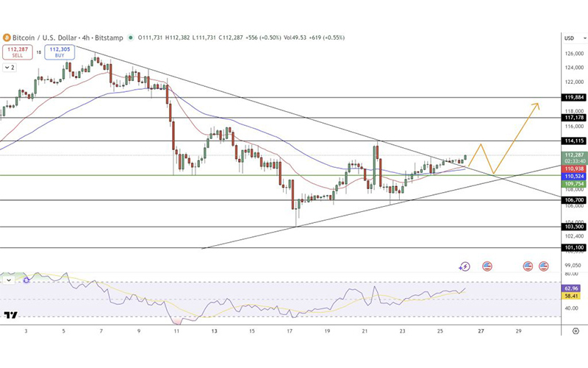The image size is (588, 368).
Task: Click the last US flag economic event icon
Action: (x=543, y=266)
